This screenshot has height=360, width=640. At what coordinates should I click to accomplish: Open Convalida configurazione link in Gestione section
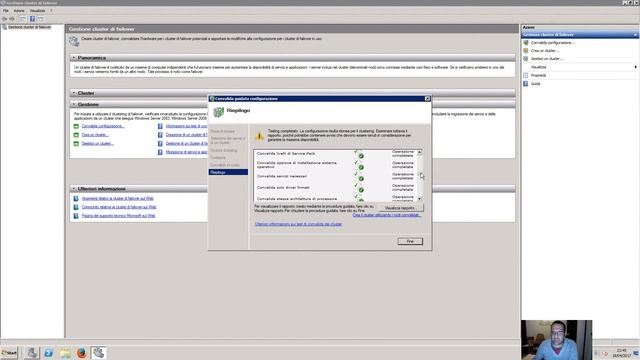[x=103, y=126]
